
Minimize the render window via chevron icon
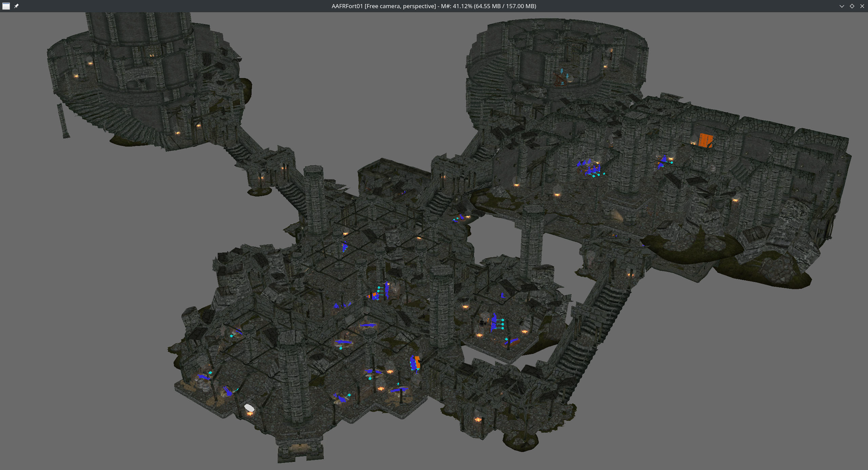click(841, 6)
